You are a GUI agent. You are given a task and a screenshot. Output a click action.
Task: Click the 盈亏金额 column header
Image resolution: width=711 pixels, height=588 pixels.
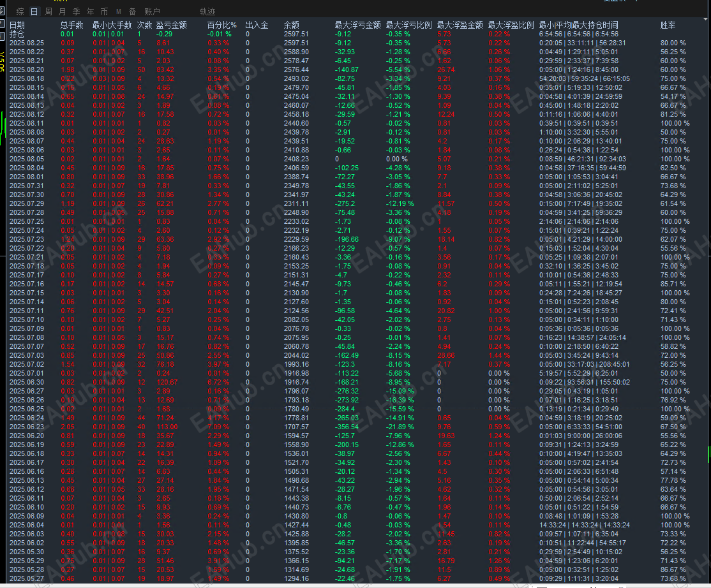[172, 25]
